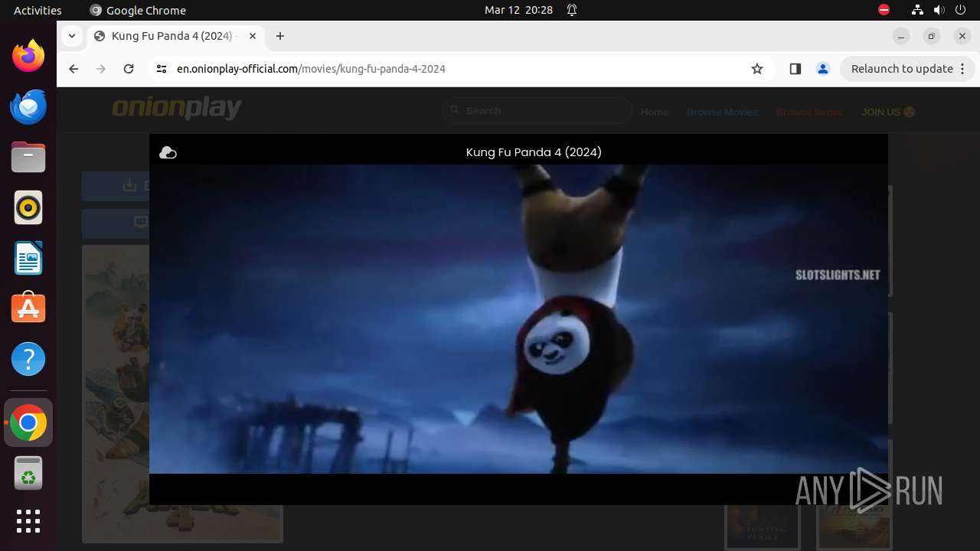Go back to the previous page
The image size is (980, 551).
coord(73,69)
